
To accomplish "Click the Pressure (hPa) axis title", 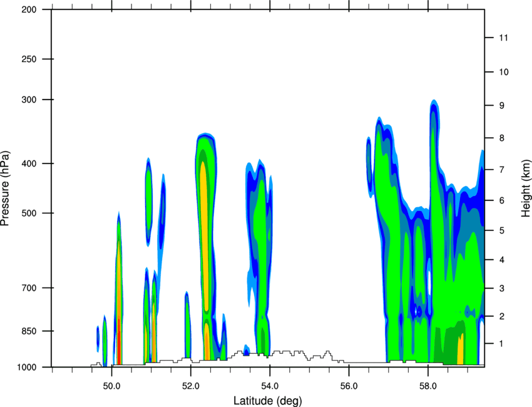I will 5,188.
